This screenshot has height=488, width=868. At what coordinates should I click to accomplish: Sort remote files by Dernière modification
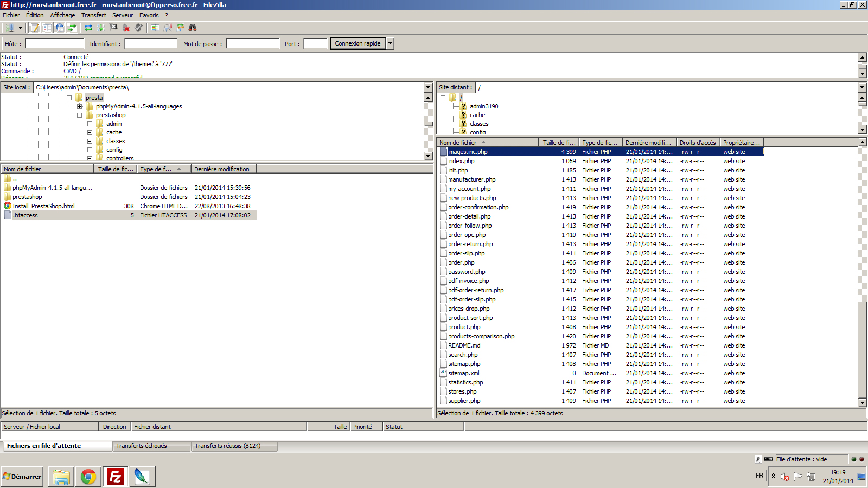tap(649, 143)
